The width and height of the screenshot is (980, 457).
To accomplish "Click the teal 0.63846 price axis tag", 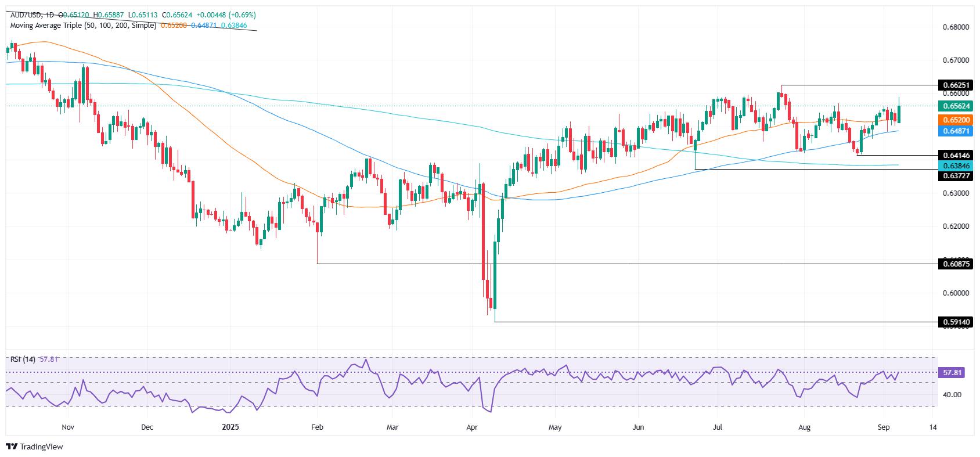I will click(954, 165).
